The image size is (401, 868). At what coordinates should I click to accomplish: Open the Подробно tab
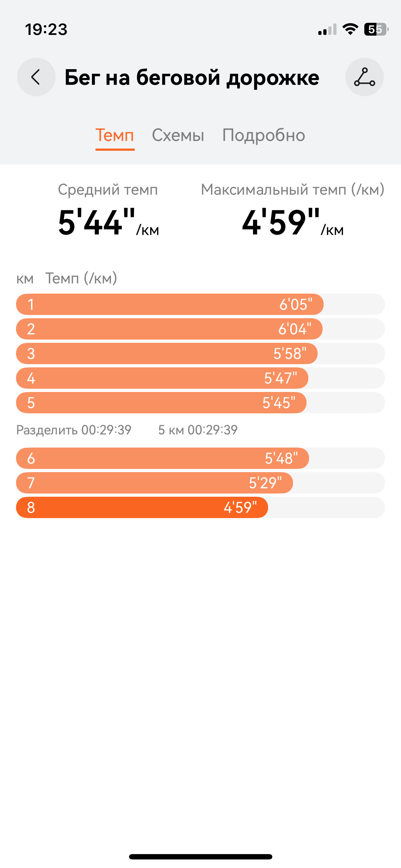pyautogui.click(x=263, y=135)
